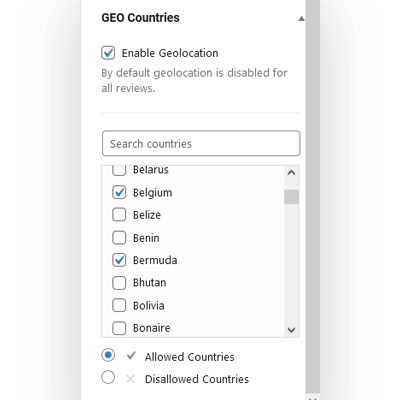Collapse the GEO Countries panel arrow
The width and height of the screenshot is (400, 400).
301,19
